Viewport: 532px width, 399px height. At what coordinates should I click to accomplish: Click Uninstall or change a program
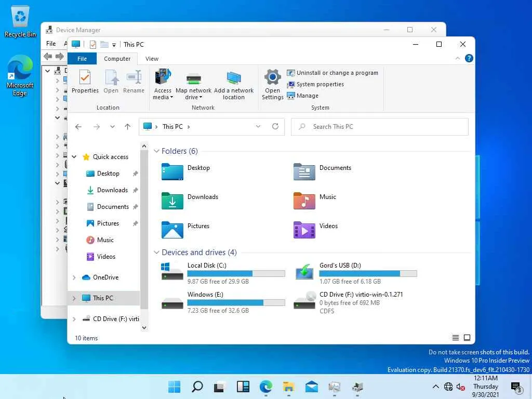click(x=332, y=73)
